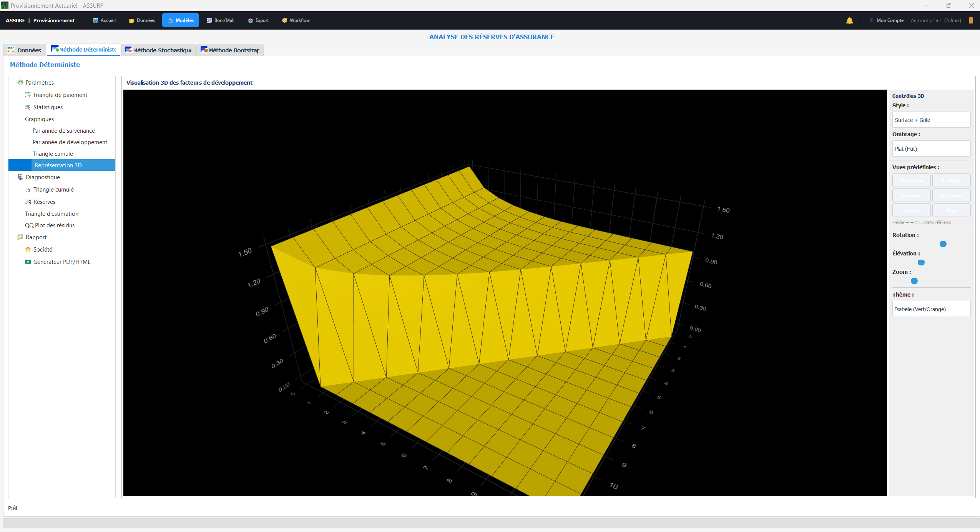Image resolution: width=980 pixels, height=532 pixels.
Task: Switch to Méthode Bootstrap tab label
Action: 234,50
